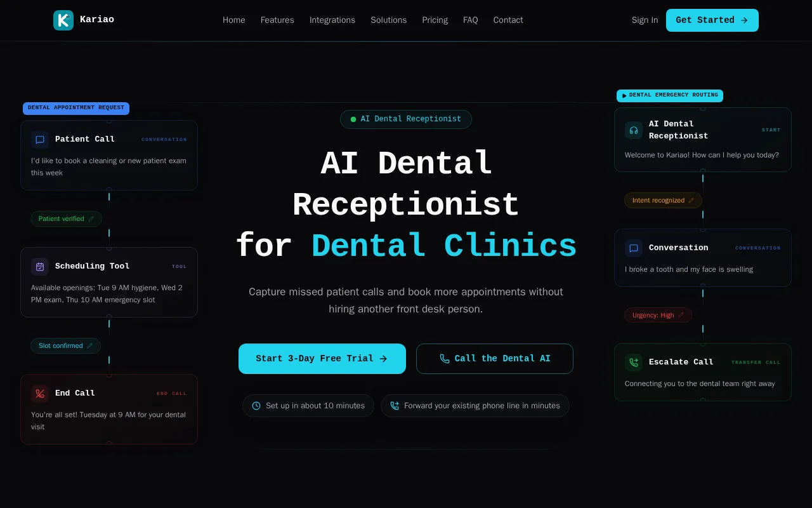Click the "You're all set!" confirmation text

click(x=108, y=421)
